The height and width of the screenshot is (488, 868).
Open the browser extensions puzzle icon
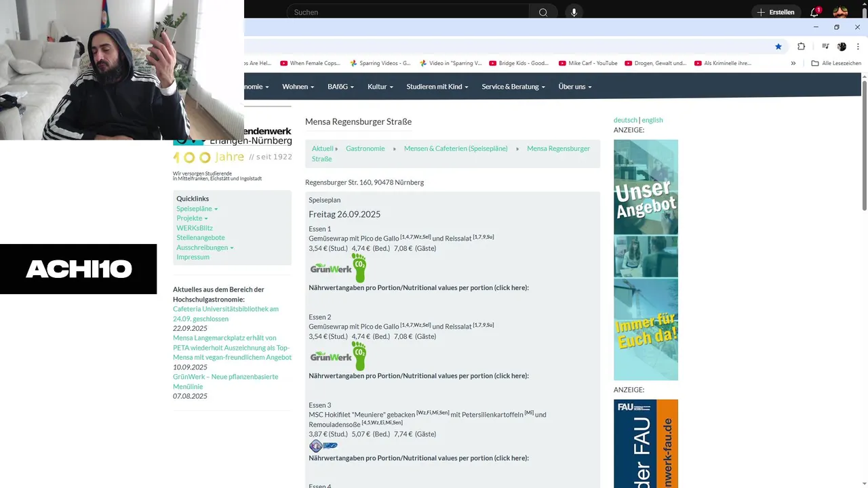[x=802, y=46]
